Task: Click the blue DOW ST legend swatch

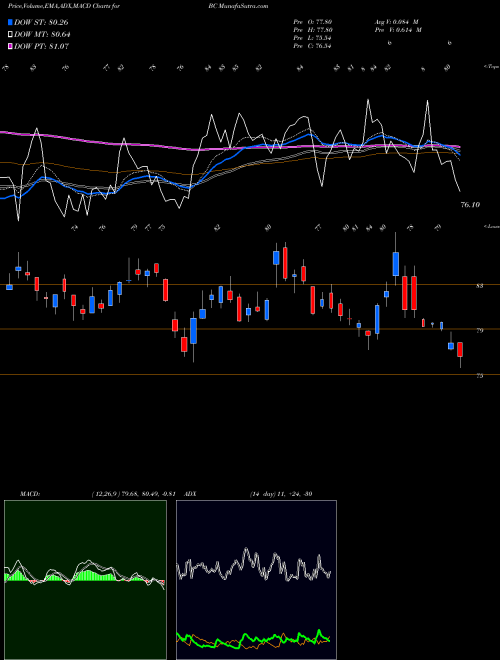Action: [10, 22]
